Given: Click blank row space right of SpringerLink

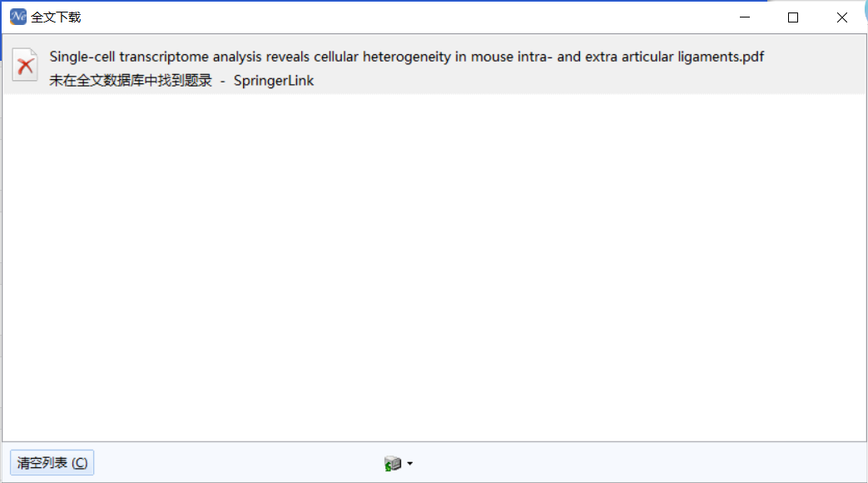Looking at the screenshot, I should tap(583, 81).
